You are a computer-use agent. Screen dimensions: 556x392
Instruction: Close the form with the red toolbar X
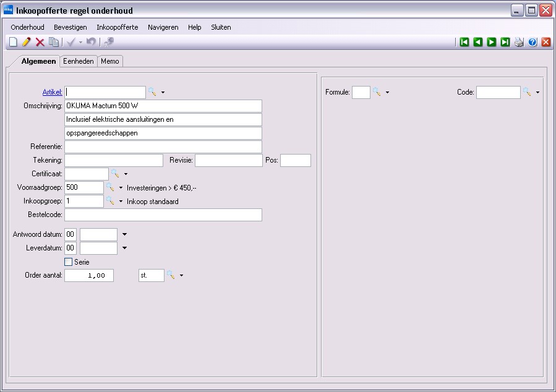[x=546, y=42]
